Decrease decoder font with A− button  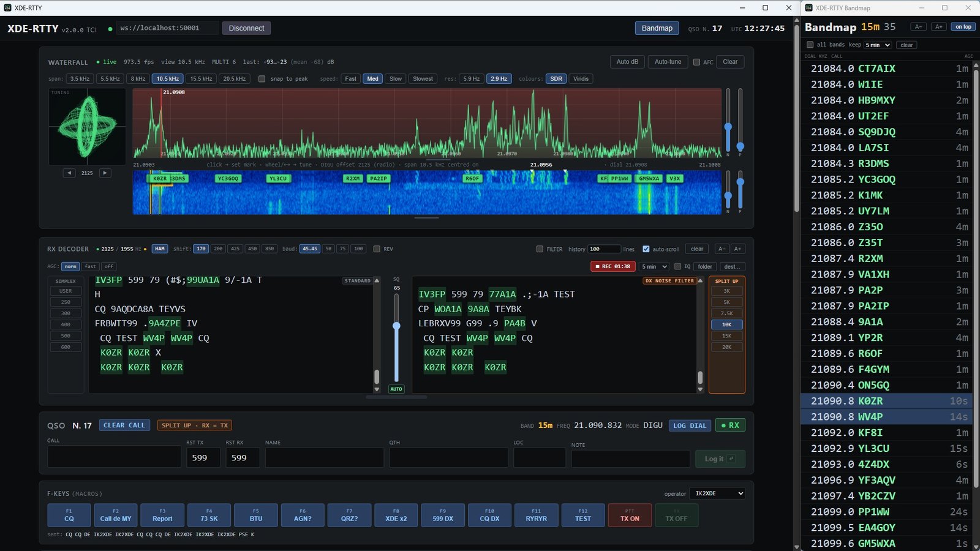[722, 249]
